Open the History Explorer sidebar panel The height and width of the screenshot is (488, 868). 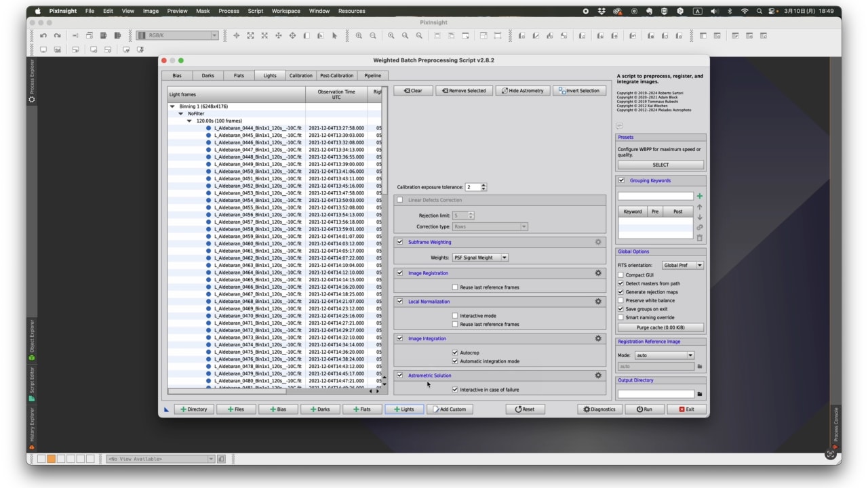pos(31,428)
